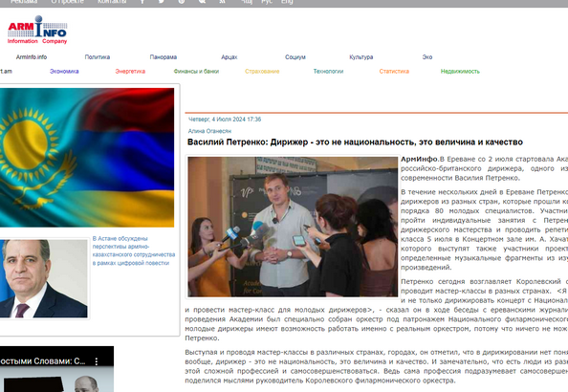Open the Astana cooperation news article link
The image size is (568, 392).
pos(134,250)
